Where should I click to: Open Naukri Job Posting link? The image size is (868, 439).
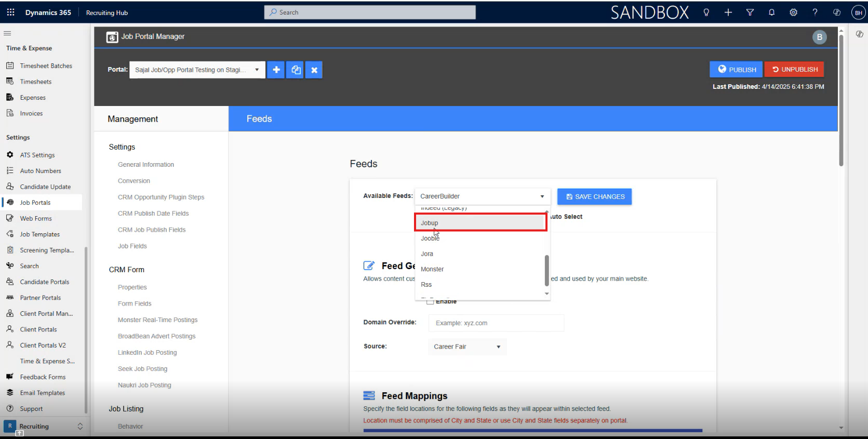click(x=144, y=385)
